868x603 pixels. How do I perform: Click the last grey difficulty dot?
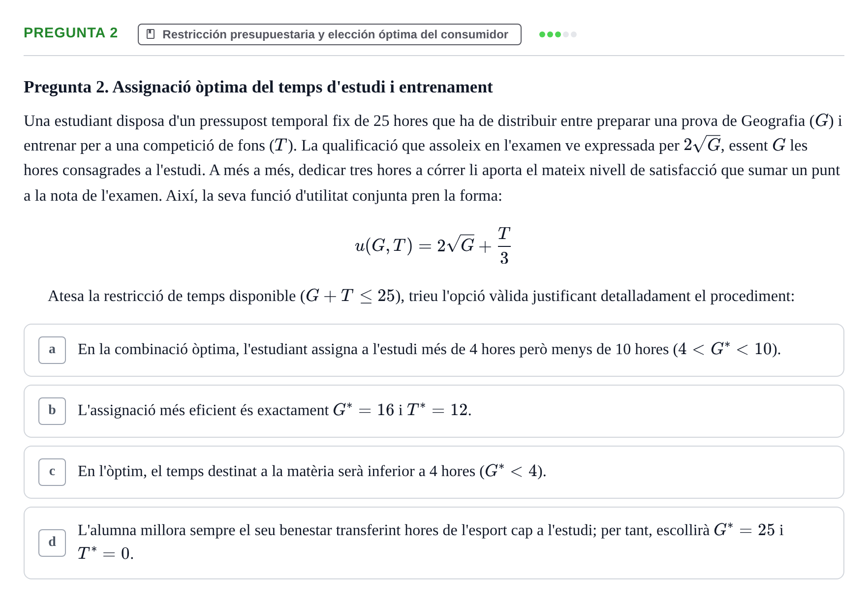click(x=574, y=34)
